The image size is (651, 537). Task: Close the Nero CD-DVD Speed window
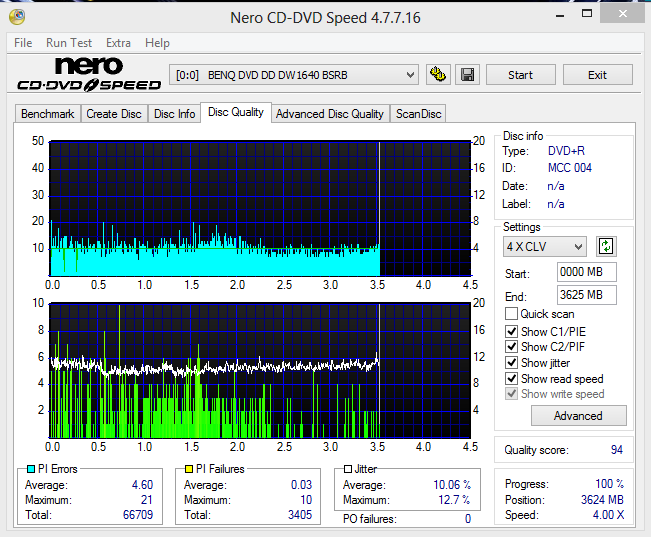tap(623, 14)
